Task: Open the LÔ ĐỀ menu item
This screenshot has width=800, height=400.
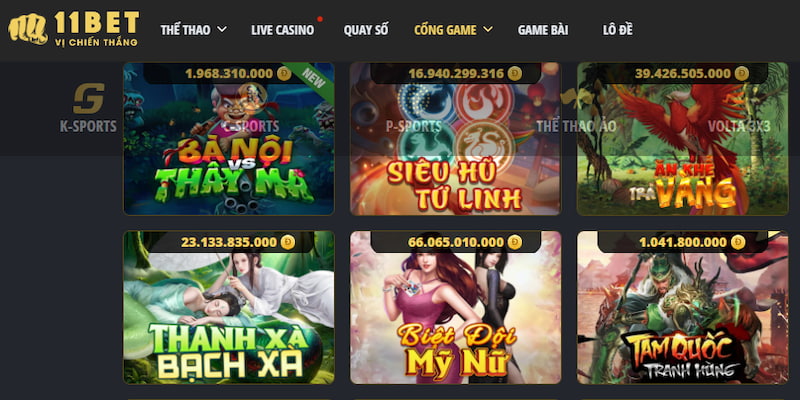Action: [x=617, y=30]
